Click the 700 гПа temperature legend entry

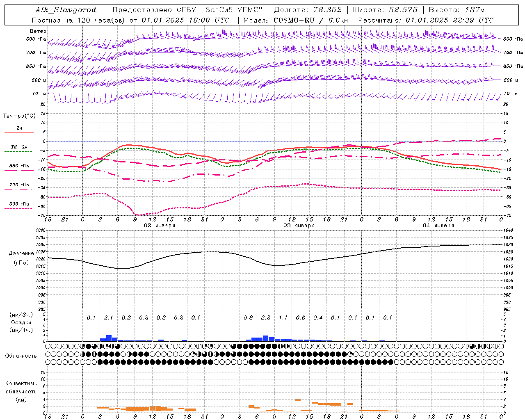(19, 185)
